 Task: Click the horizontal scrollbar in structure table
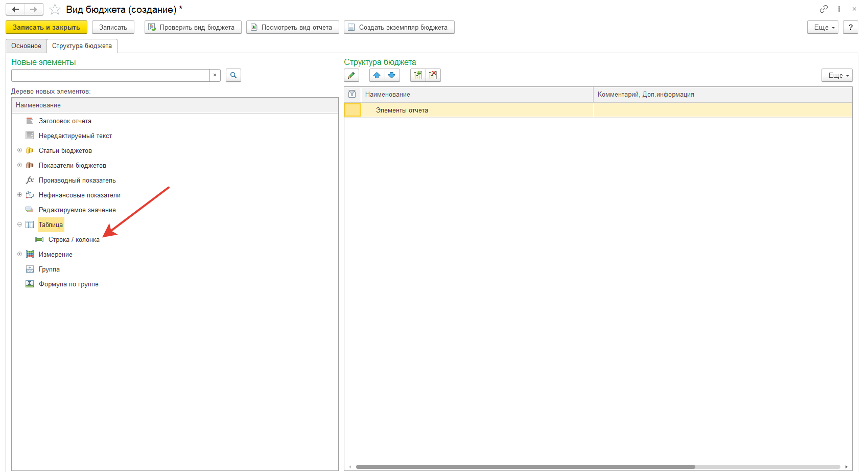525,467
